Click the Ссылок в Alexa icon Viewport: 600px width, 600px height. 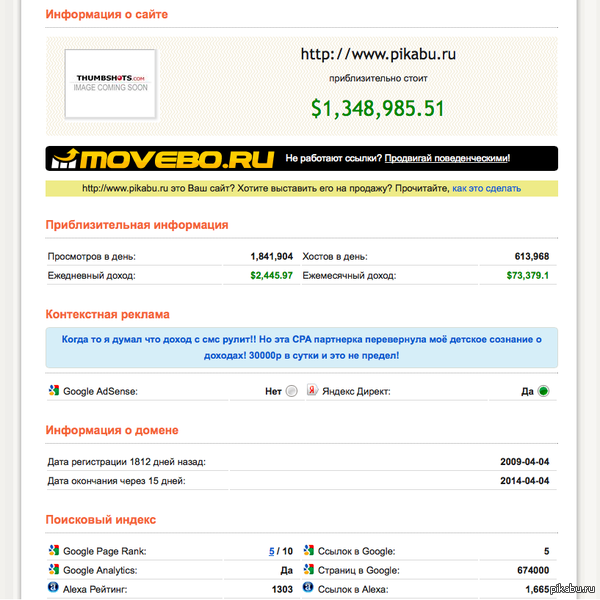pos(307,589)
